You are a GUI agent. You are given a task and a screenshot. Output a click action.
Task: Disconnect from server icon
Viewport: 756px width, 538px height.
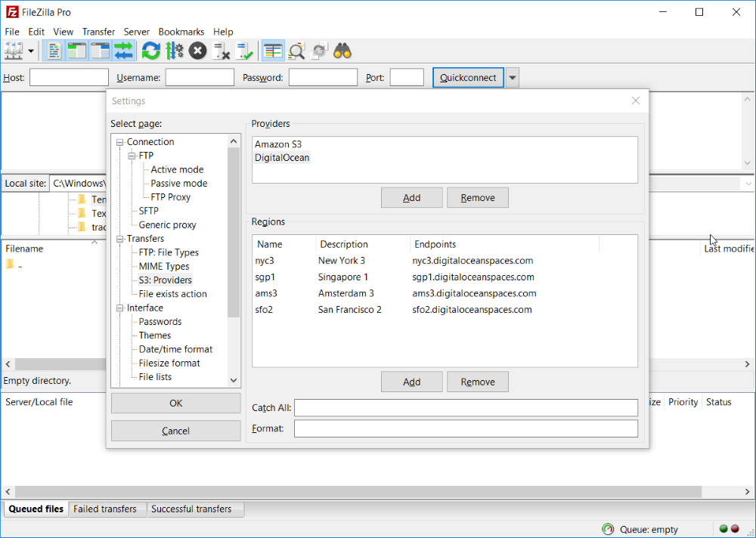[x=221, y=51]
